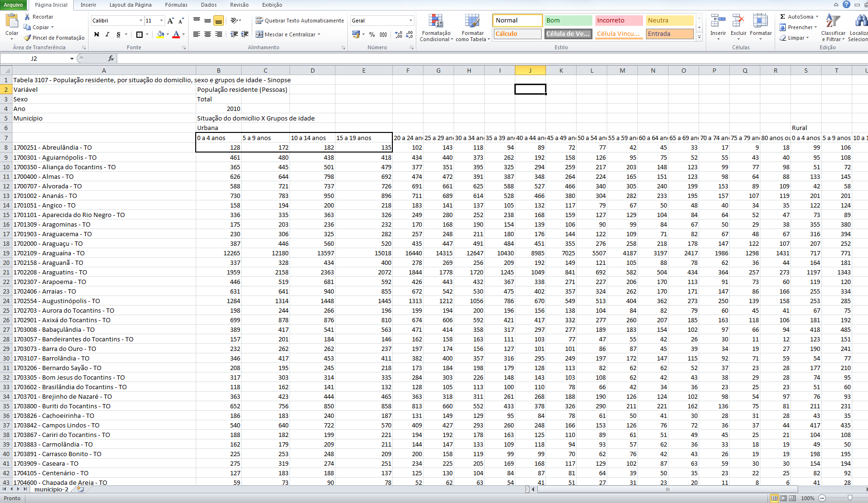Open the Calibri font name dropdown

point(141,21)
